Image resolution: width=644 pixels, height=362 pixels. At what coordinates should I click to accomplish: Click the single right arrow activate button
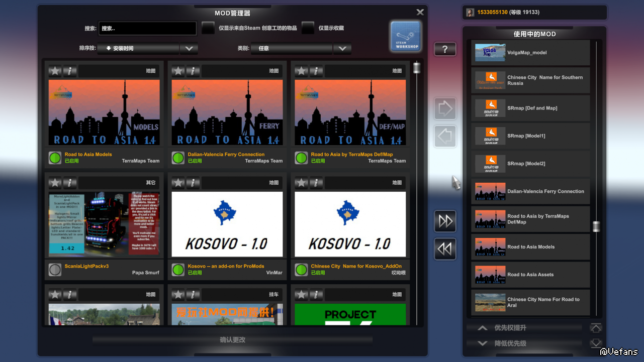pyautogui.click(x=445, y=108)
